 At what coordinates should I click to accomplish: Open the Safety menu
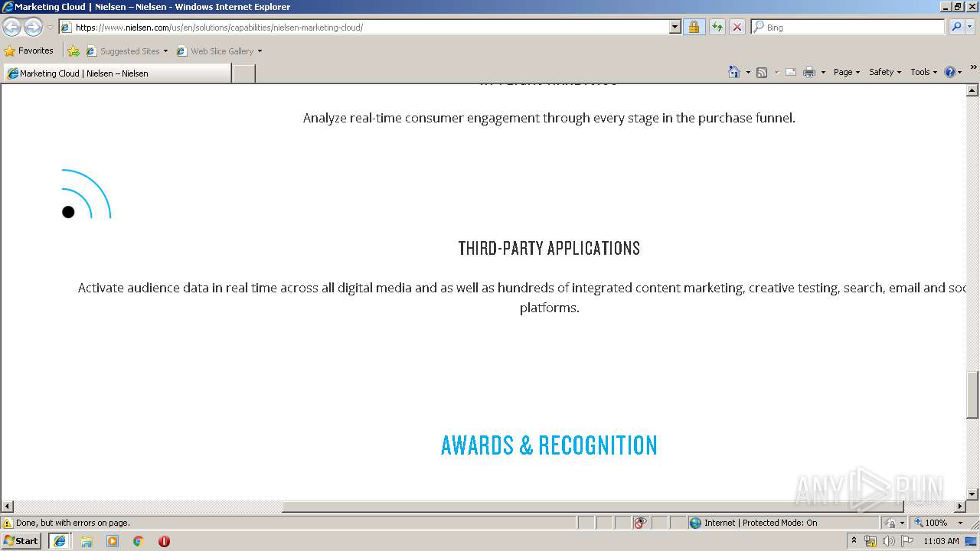point(885,72)
